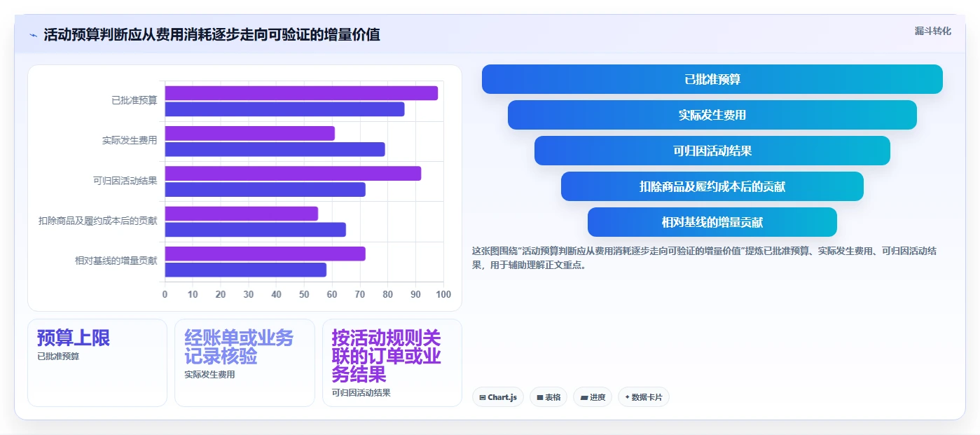980x435 pixels.
Task: Click the 100 tick on the x-axis
Action: pos(443,294)
